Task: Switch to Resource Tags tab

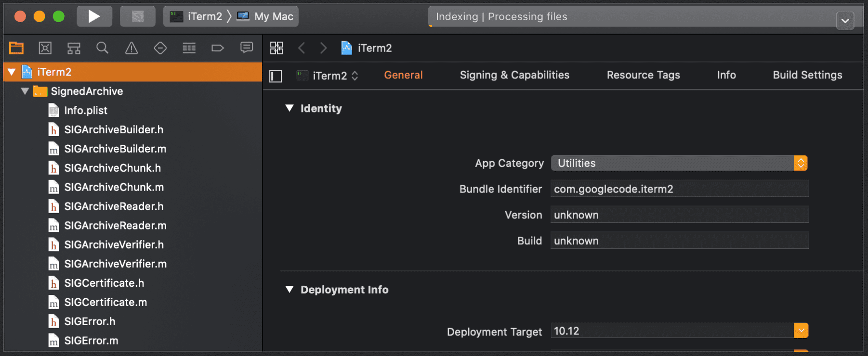Action: (643, 75)
